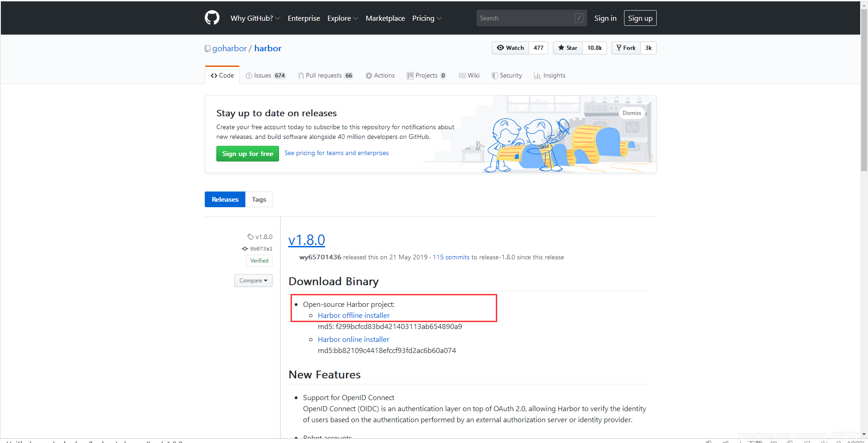Click the slash shortcut icon in search
Viewport: 868px width, 443px height.
[x=579, y=18]
